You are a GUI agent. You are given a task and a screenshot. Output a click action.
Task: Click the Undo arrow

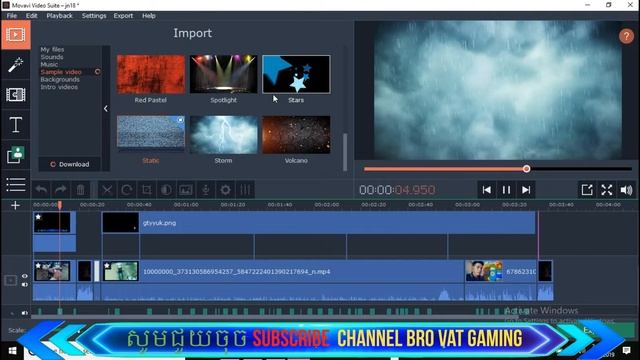point(41,190)
